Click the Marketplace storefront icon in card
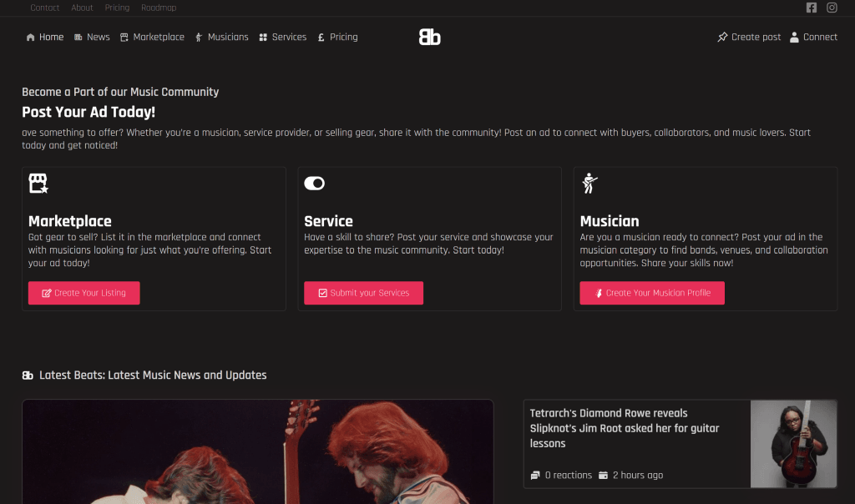Screen dimensions: 855x504 (38, 184)
